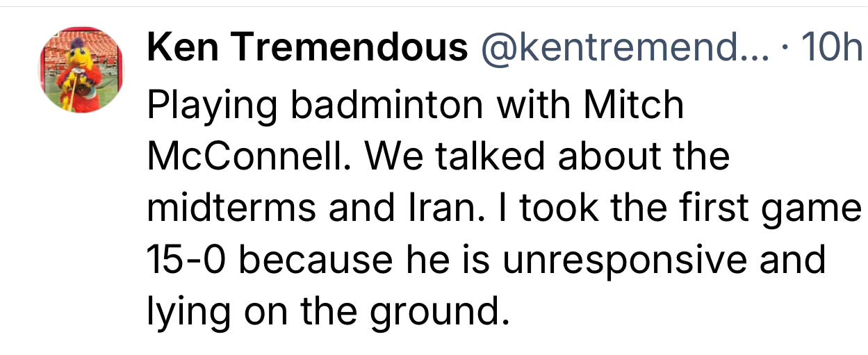Click the display name Ken Tremendous
The width and height of the screenshot is (868, 355).
coord(308,47)
